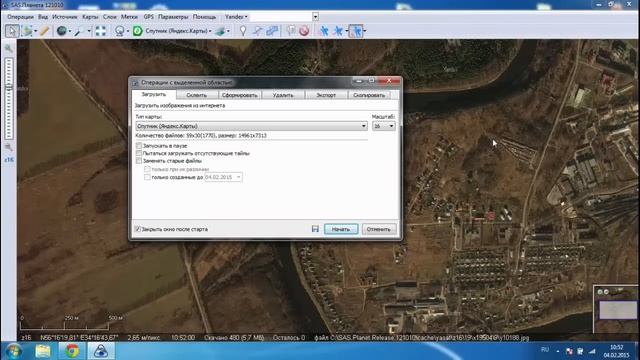Activate the area selection tool
The height and width of the screenshot is (360, 640).
pyautogui.click(x=27, y=31)
